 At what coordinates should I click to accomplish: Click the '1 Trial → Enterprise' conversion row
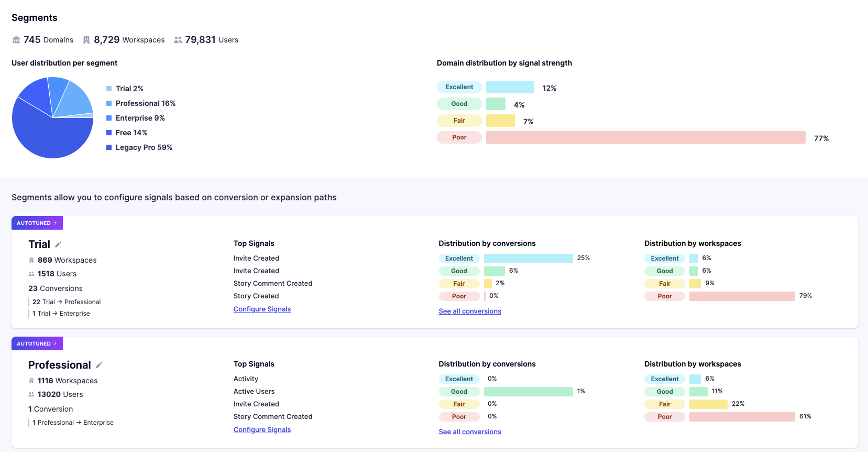61,314
